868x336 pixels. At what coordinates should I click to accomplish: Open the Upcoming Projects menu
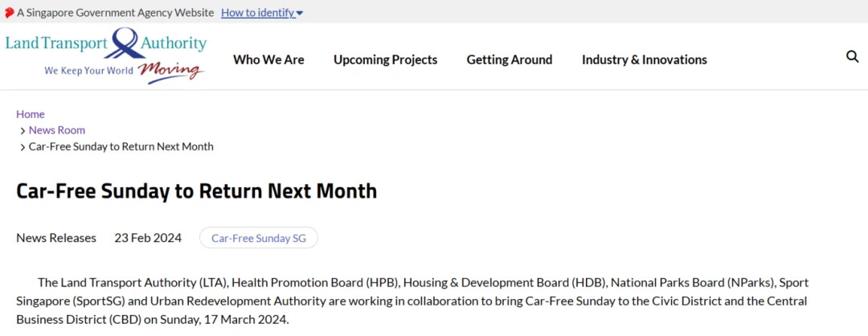[385, 59]
